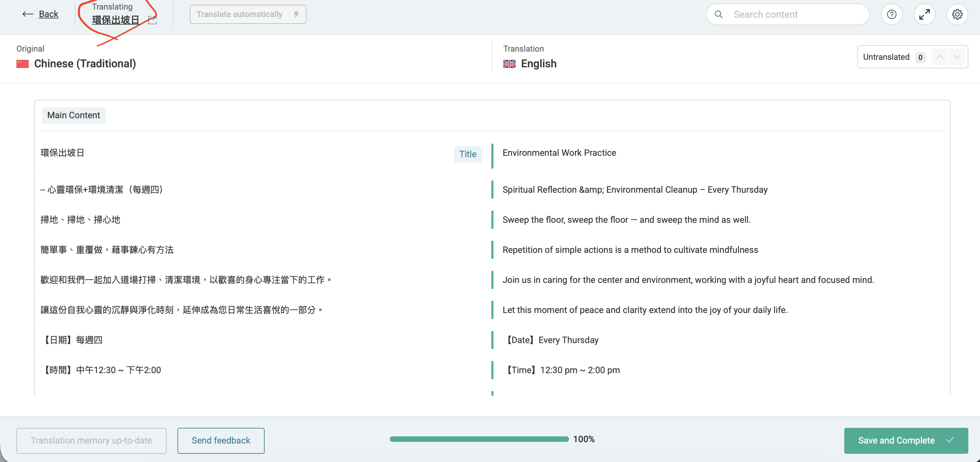980x462 pixels.
Task: Click the Title tag on first row
Action: click(467, 154)
